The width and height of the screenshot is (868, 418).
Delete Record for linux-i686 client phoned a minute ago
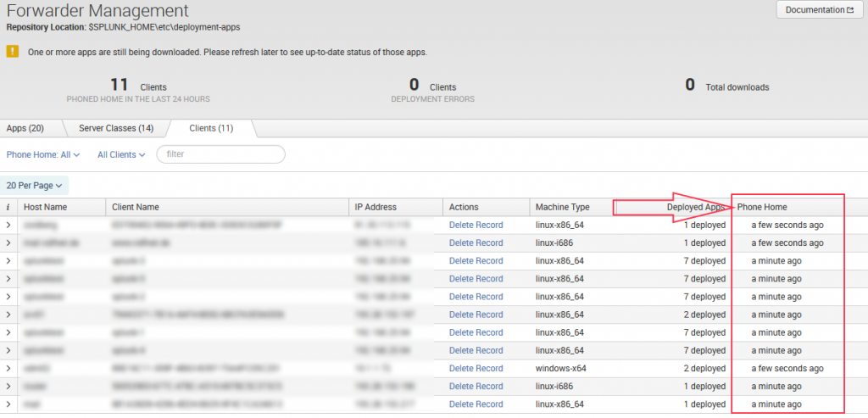(476, 387)
